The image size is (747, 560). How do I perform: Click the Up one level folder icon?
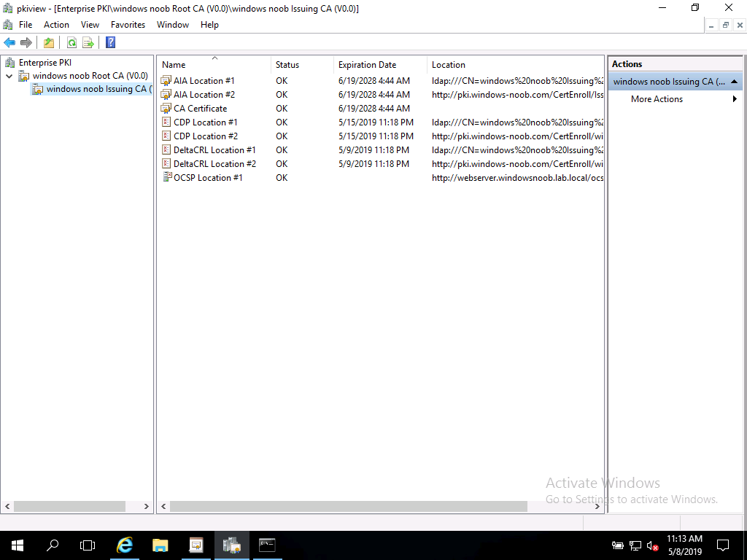(49, 43)
